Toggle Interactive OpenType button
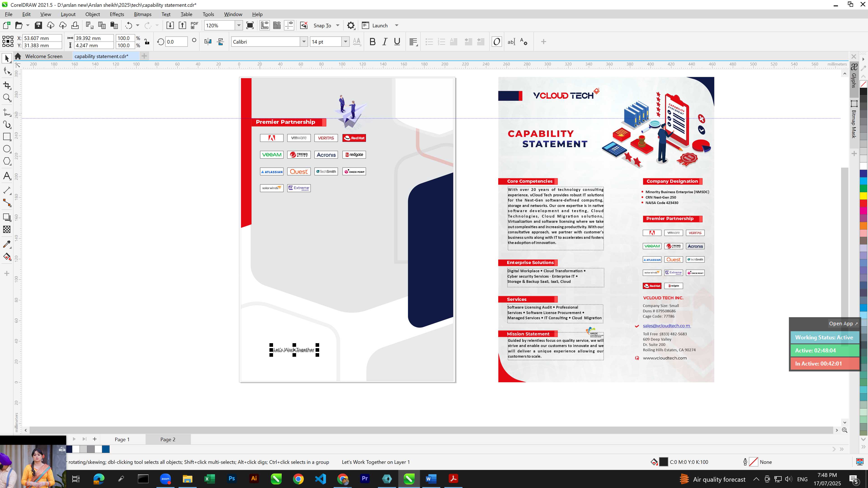 point(497,42)
